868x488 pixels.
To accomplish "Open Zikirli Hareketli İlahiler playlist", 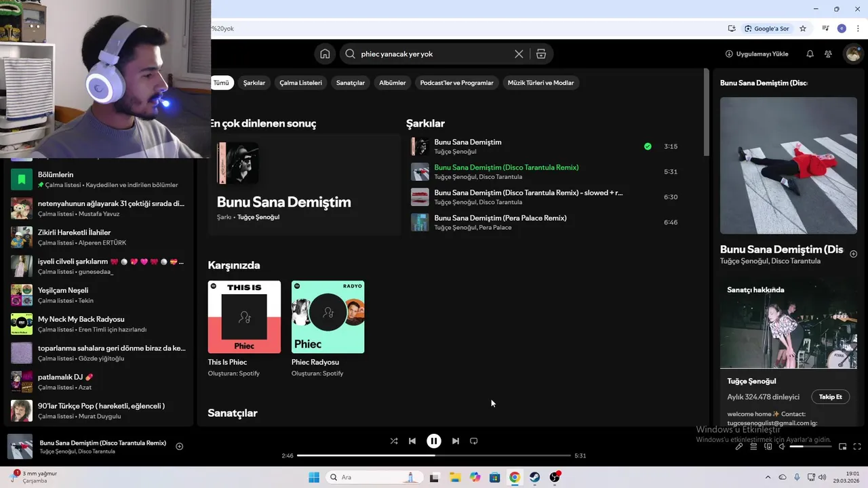I will pos(100,237).
